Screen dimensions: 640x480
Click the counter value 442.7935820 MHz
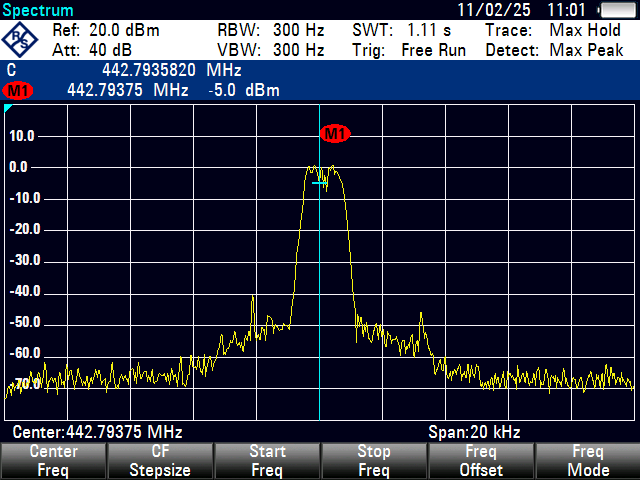tap(172, 70)
